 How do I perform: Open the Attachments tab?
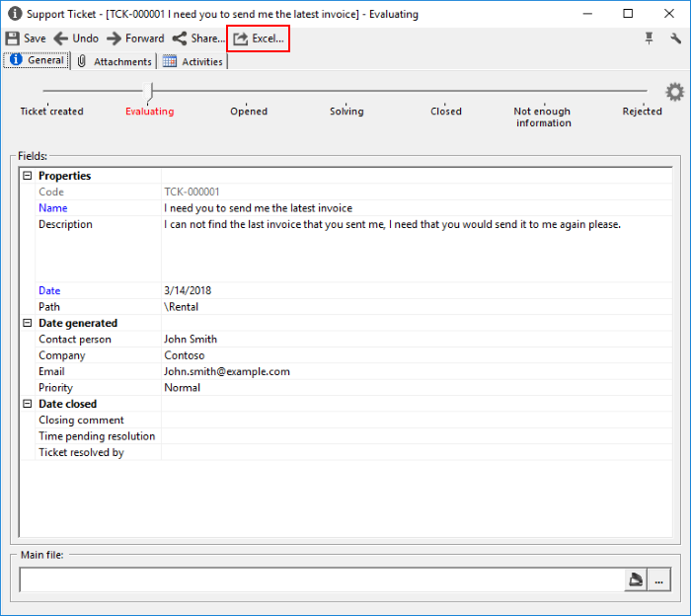click(x=115, y=61)
